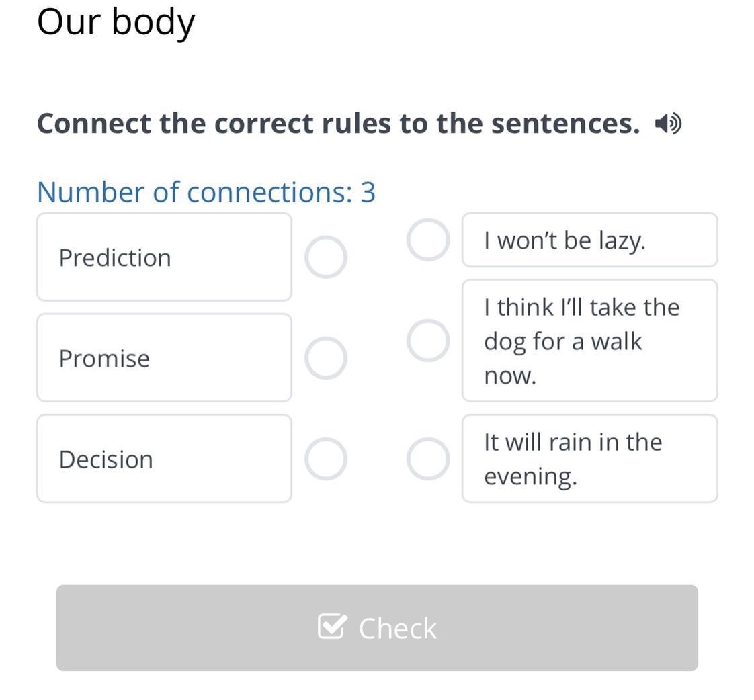Viewport: 754px width, 700px height.
Task: Click the "I won't be lazy." sentence box
Action: pyautogui.click(x=590, y=240)
